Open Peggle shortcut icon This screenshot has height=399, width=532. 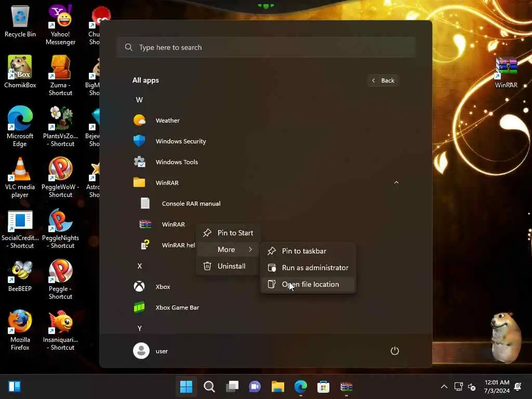(x=60, y=280)
